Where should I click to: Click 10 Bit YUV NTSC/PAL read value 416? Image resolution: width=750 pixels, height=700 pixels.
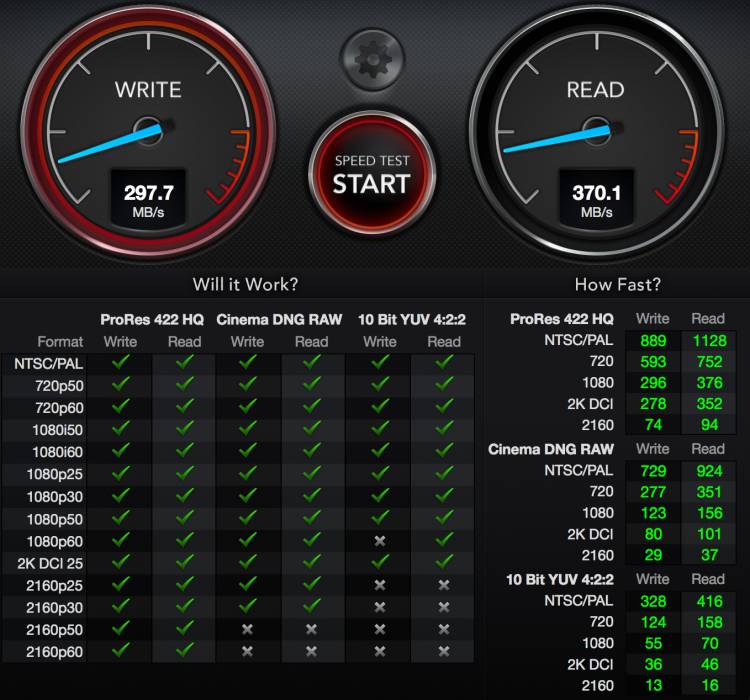[x=709, y=601]
